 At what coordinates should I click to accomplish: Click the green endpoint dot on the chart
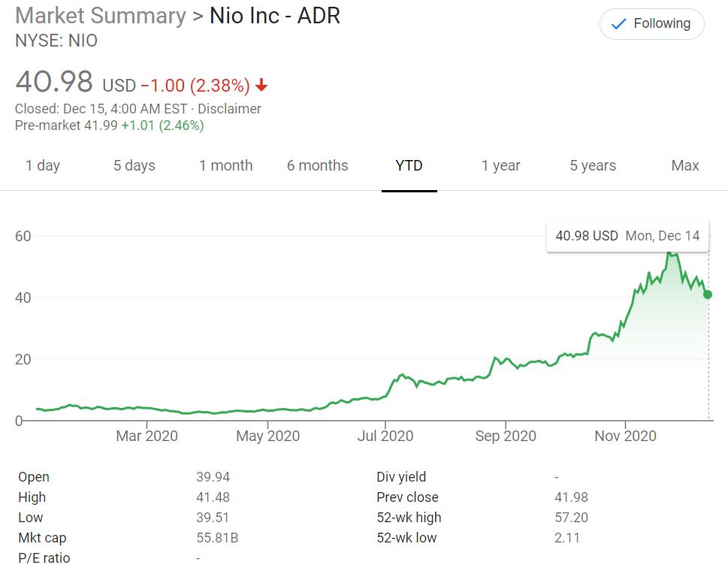click(x=707, y=295)
